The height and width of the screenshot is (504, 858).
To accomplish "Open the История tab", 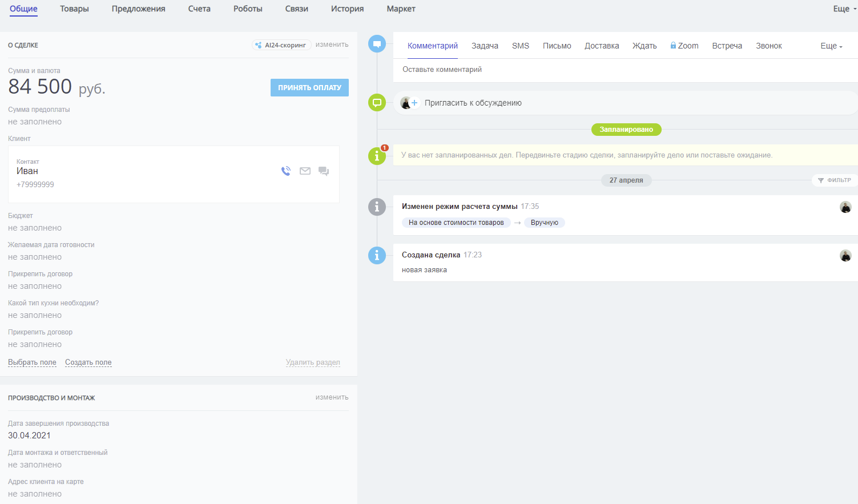I will point(347,9).
